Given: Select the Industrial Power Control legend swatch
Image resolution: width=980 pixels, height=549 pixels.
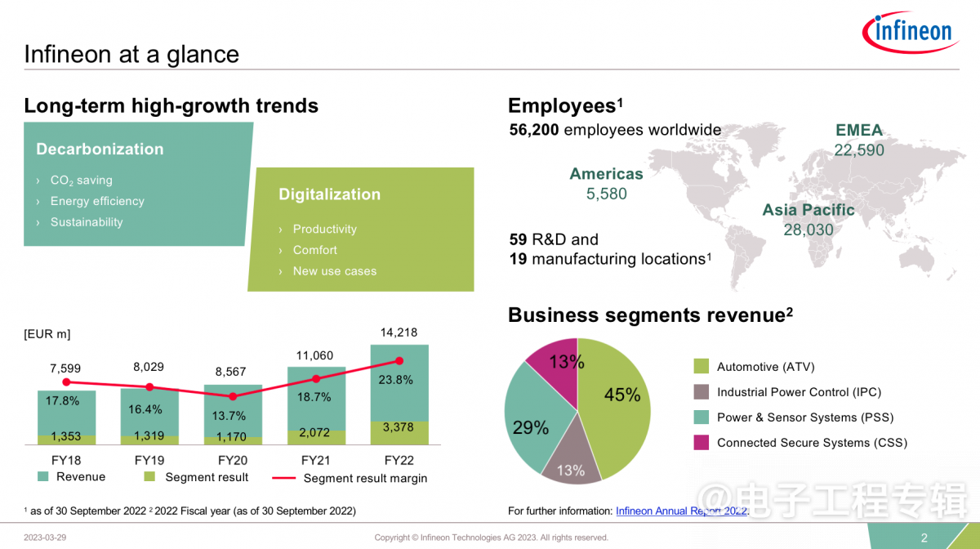Looking at the screenshot, I should (701, 392).
